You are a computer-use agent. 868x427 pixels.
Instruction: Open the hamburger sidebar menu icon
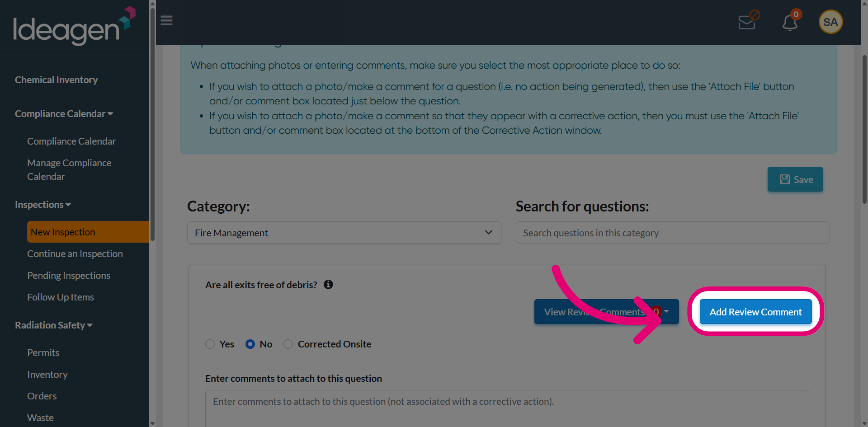click(166, 21)
